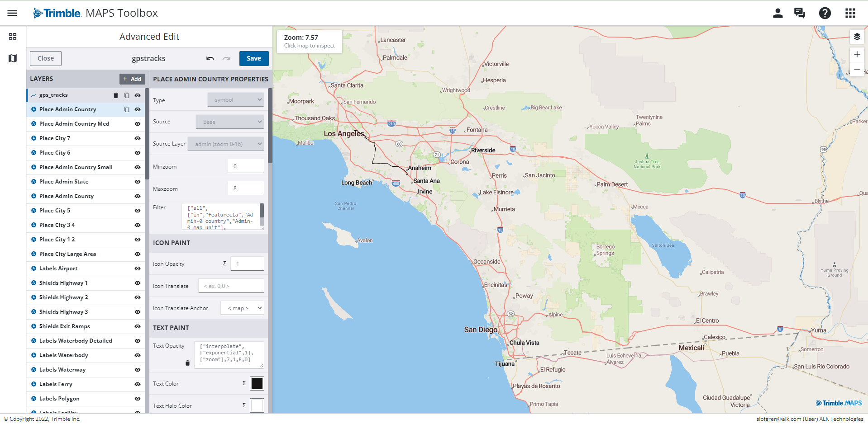Click the properties panel scrollbar
The image size is (868, 424).
coord(270,126)
